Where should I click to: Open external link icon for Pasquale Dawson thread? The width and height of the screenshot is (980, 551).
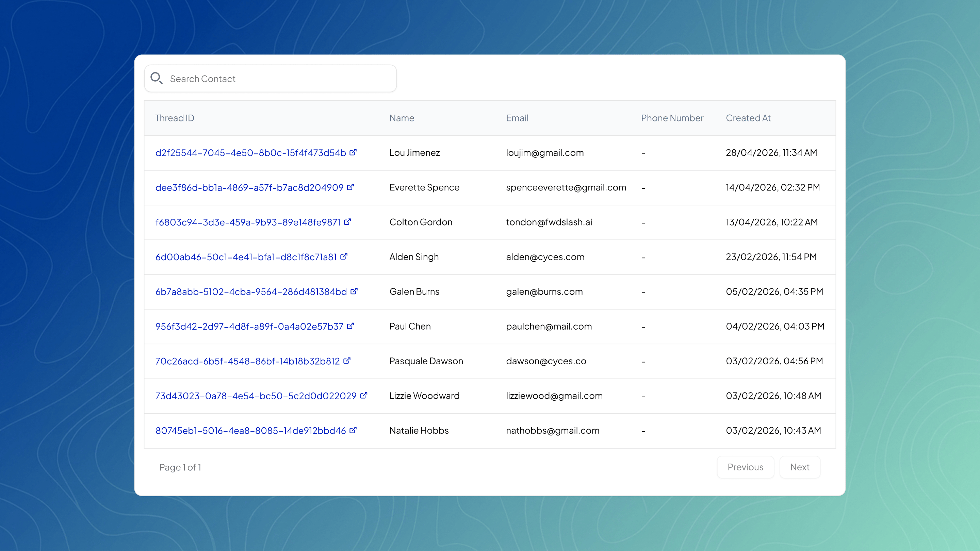347,361
